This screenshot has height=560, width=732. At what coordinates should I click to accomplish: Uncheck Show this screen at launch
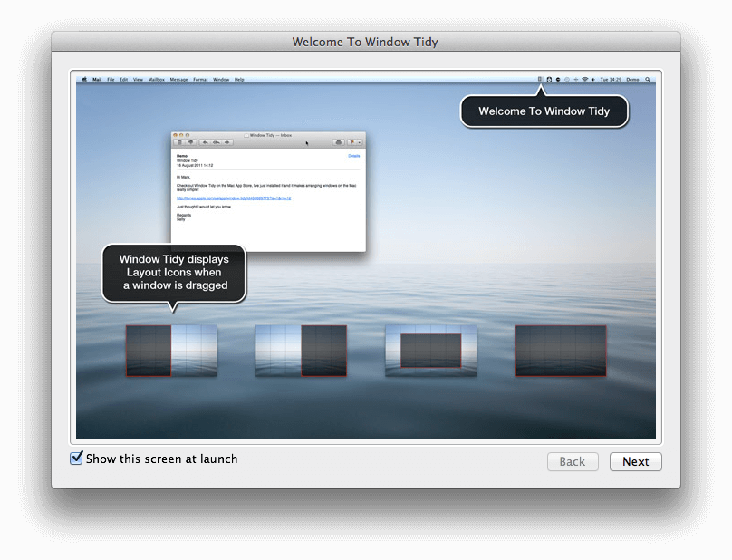click(x=77, y=459)
